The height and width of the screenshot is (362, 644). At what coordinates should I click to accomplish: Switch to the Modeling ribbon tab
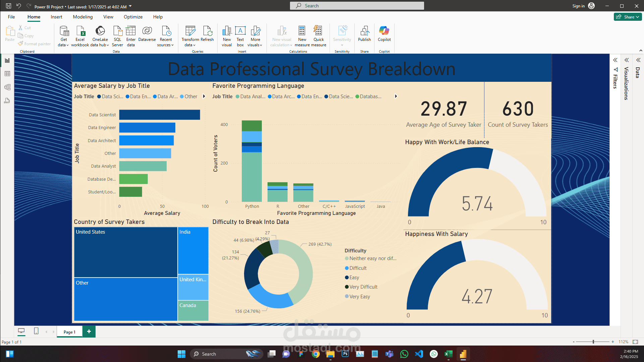83,17
